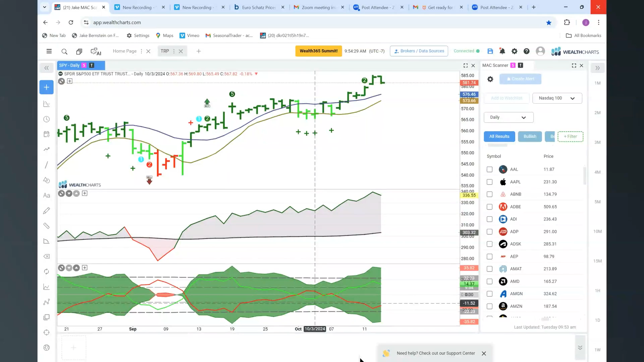The height and width of the screenshot is (362, 644).
Task: Check the AAPL symbol checkbox
Action: click(489, 182)
